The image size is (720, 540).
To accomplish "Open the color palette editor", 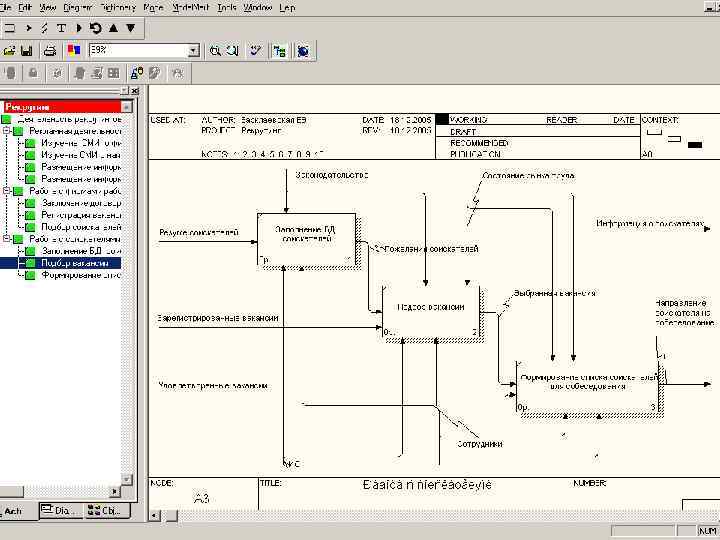I will click(x=72, y=50).
